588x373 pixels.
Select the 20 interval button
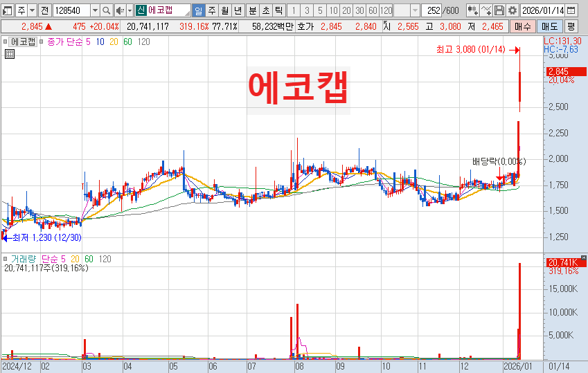[346, 10]
